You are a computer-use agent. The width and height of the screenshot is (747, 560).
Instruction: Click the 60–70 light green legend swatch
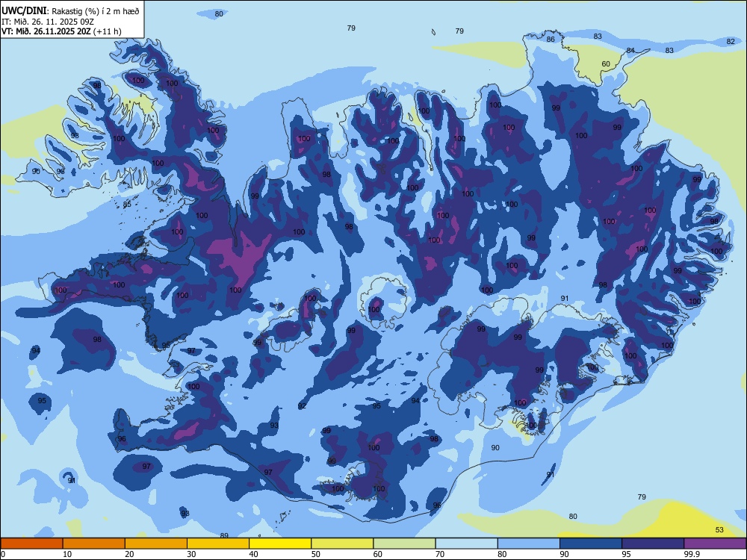tap(404, 544)
